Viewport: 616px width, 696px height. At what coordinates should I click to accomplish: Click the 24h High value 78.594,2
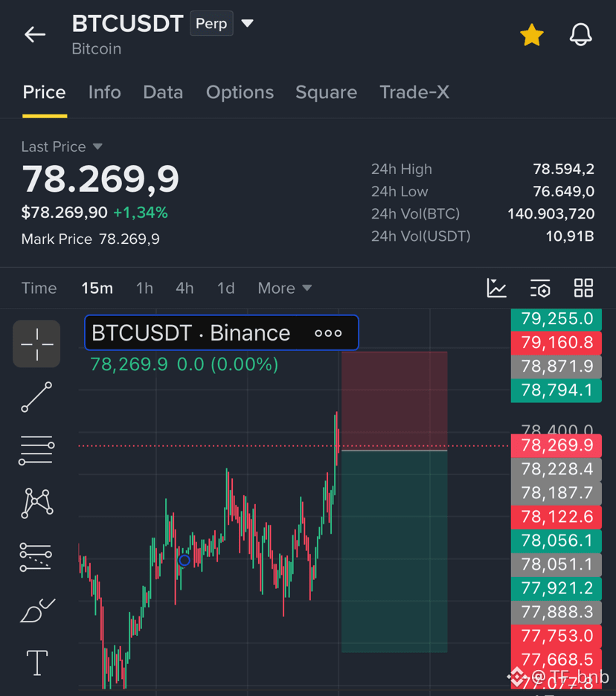tap(563, 169)
